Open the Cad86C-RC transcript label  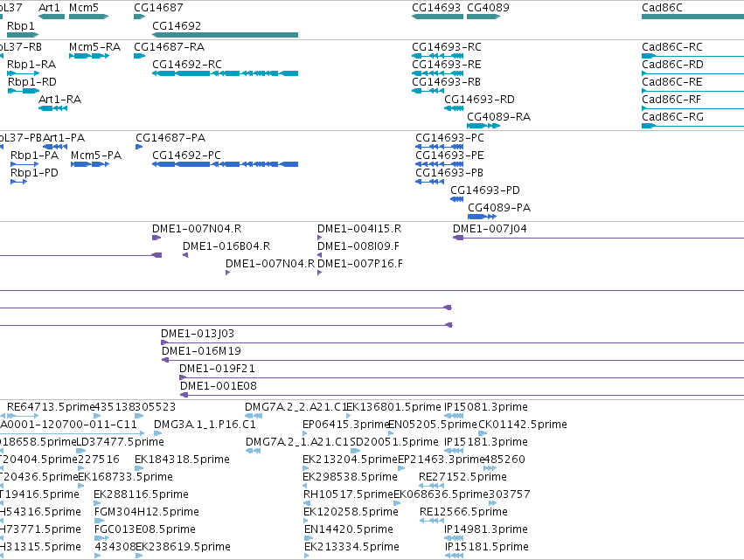[x=672, y=47]
